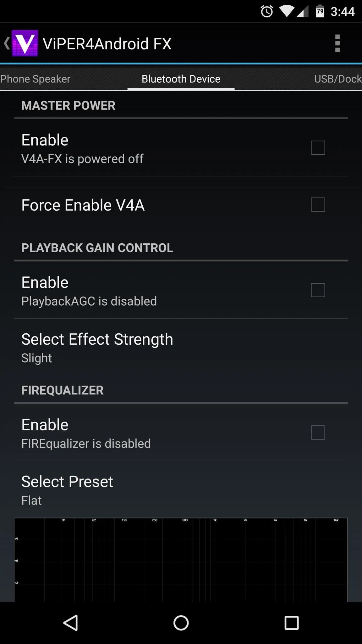The width and height of the screenshot is (362, 644).
Task: Open Select Effect Strength options
Action: point(181,347)
